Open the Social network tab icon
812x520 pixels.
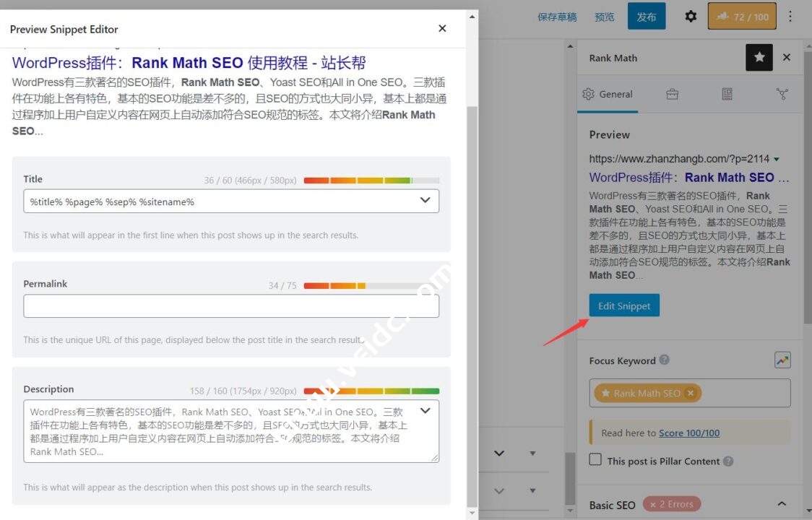coord(782,94)
